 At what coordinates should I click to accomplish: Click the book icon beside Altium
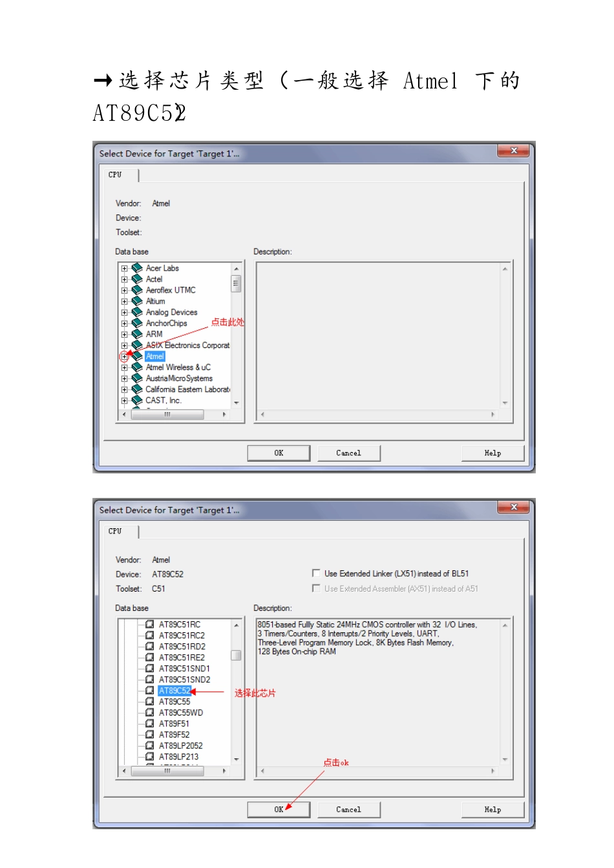[x=137, y=301]
